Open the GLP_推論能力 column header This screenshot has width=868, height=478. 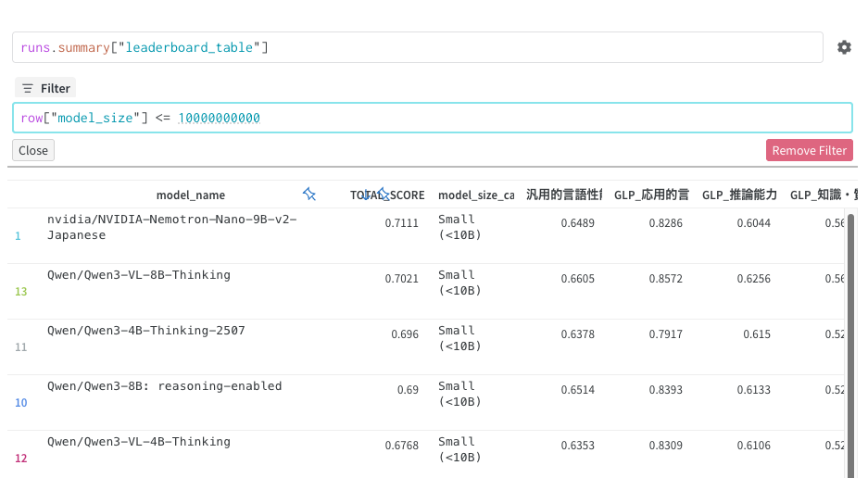(x=739, y=195)
